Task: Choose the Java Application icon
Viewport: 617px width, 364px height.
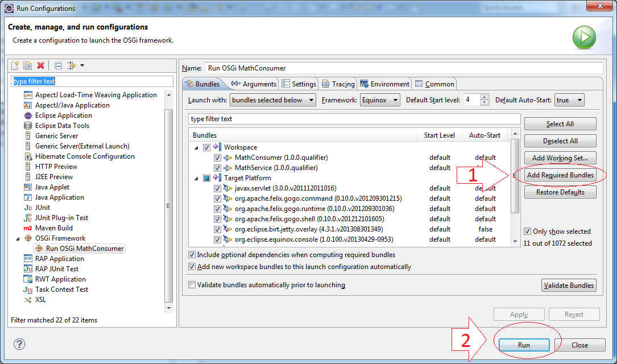Action: click(28, 197)
